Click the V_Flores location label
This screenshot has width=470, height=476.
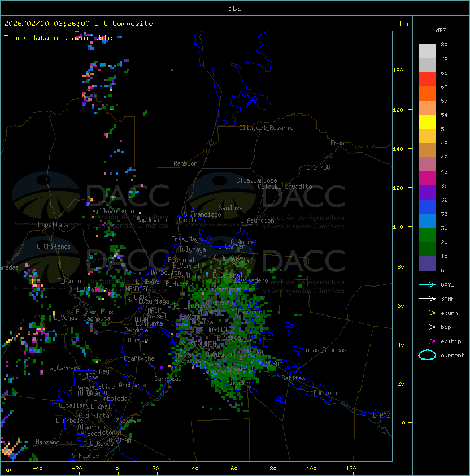[x=85, y=456]
